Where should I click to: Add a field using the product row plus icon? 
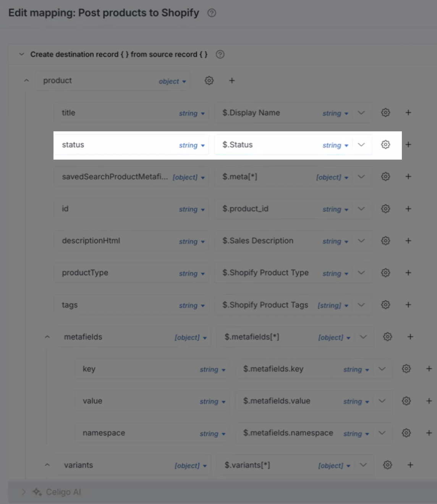pos(232,81)
